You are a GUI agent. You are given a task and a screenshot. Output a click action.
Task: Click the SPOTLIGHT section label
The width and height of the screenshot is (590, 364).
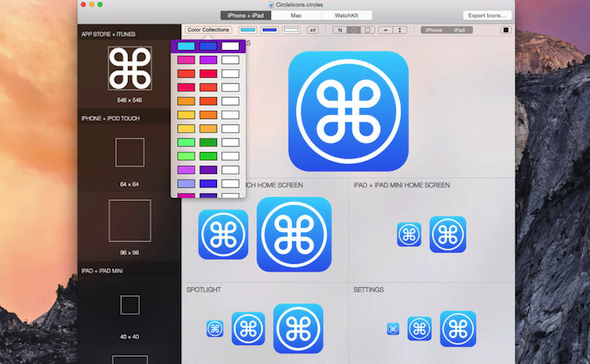pos(204,289)
